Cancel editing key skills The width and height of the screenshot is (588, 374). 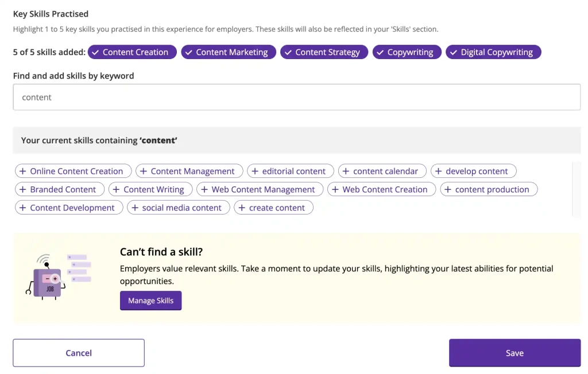(78, 353)
